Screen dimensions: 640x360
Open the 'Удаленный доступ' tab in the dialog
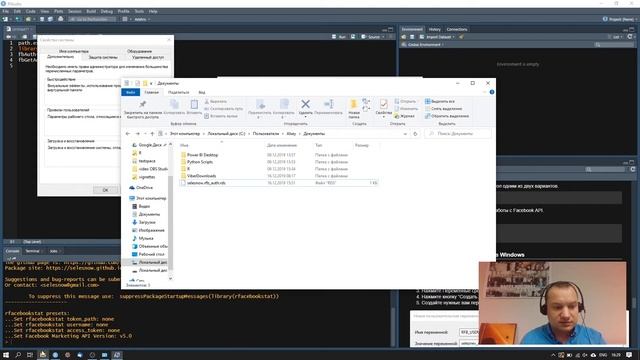(x=148, y=57)
